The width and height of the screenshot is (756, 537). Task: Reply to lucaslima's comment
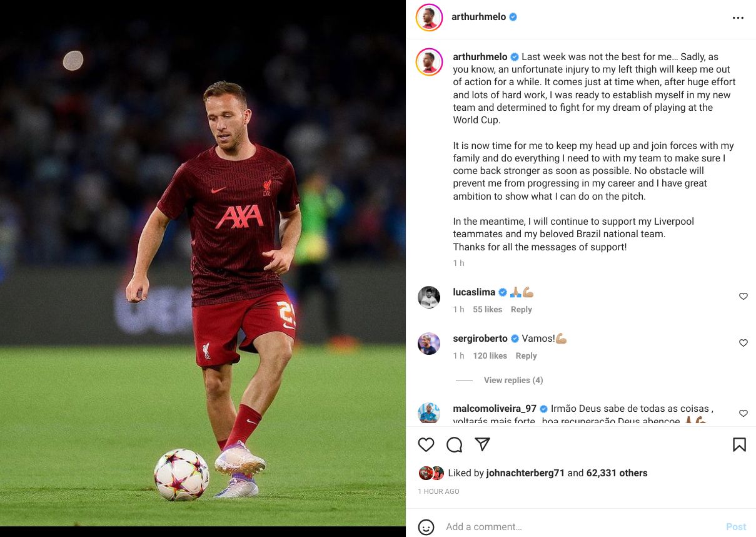(x=522, y=309)
